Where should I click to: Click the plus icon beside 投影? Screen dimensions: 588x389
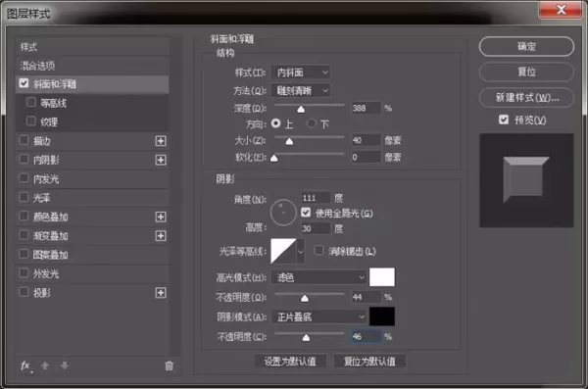tap(161, 293)
